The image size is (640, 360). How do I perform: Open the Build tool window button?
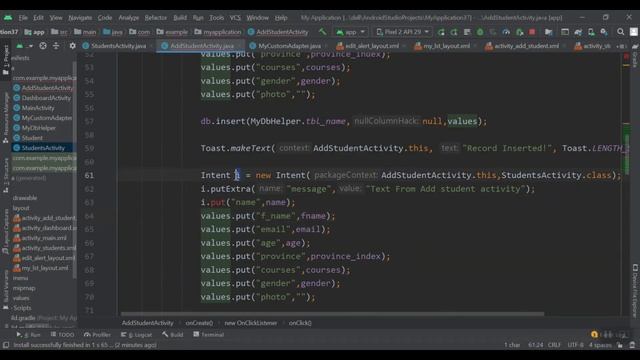(x=172, y=335)
